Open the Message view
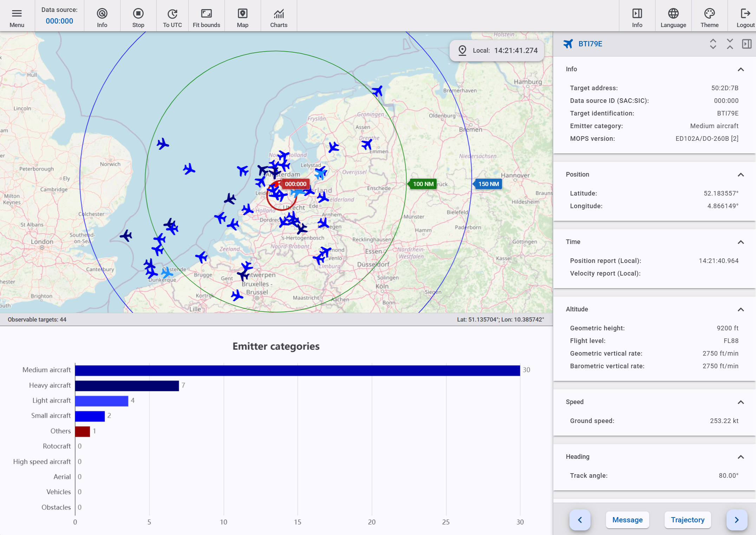 (627, 520)
